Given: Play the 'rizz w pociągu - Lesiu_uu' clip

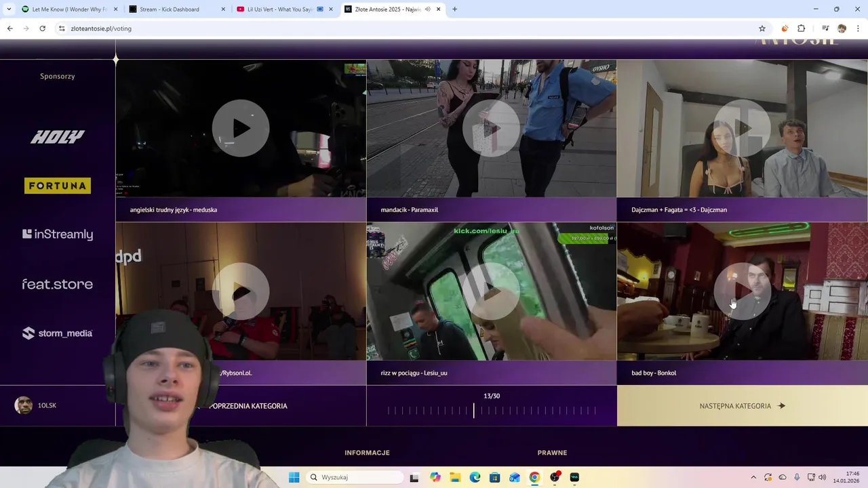Looking at the screenshot, I should pos(492,291).
